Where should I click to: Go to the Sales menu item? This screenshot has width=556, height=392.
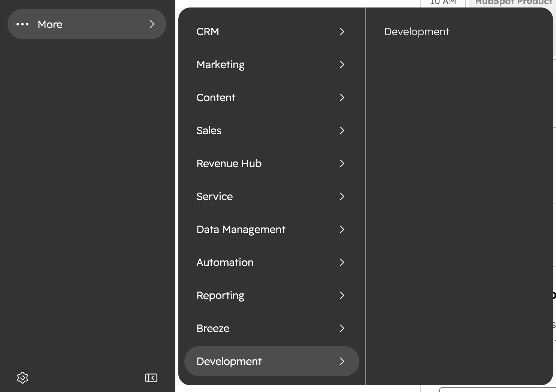272,130
